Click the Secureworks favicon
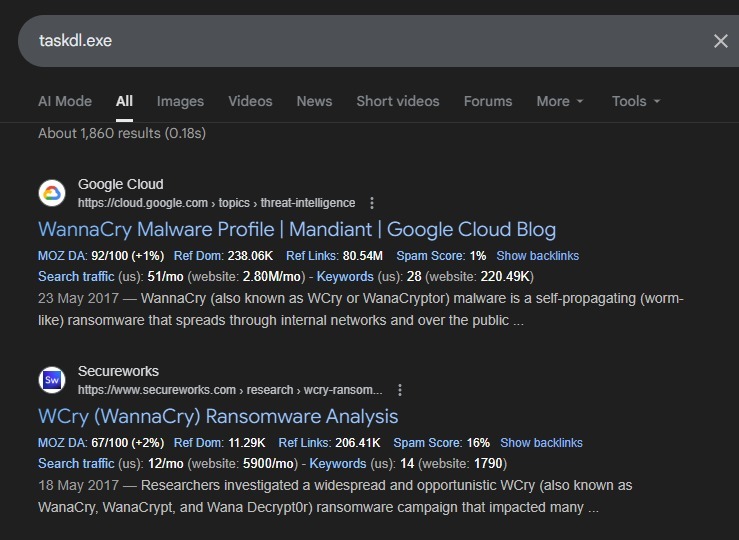Image resolution: width=739 pixels, height=540 pixels. tap(52, 380)
